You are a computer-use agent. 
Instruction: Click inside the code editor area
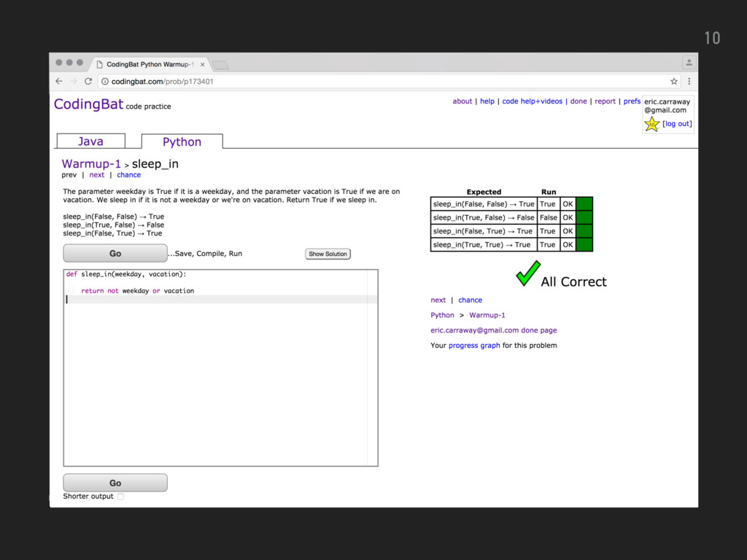point(220,367)
